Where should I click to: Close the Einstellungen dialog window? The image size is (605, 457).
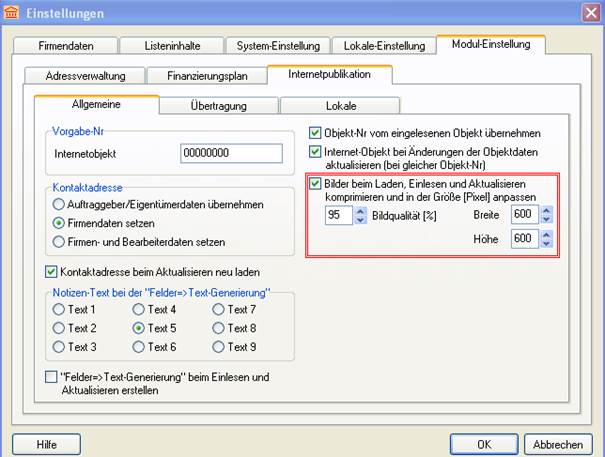click(x=591, y=13)
